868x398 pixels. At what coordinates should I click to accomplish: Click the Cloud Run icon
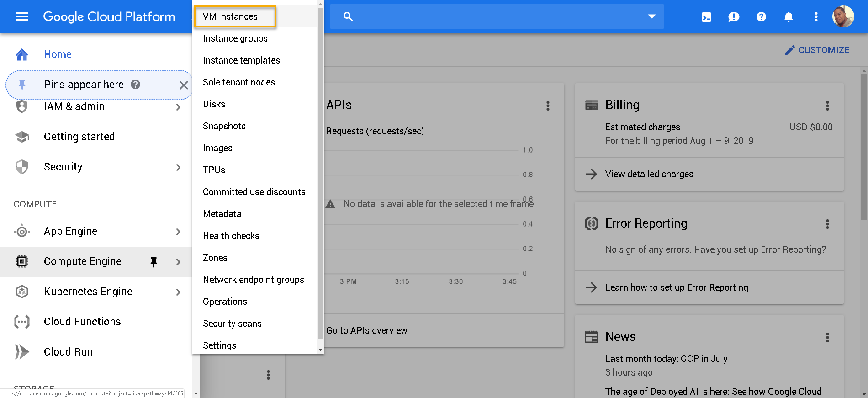tap(22, 352)
